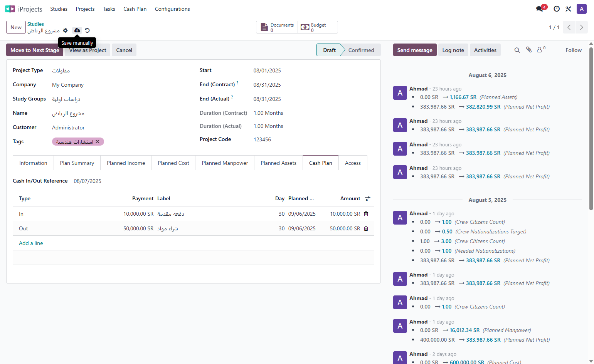Switch to the Planned Income tab

pyautogui.click(x=126, y=163)
